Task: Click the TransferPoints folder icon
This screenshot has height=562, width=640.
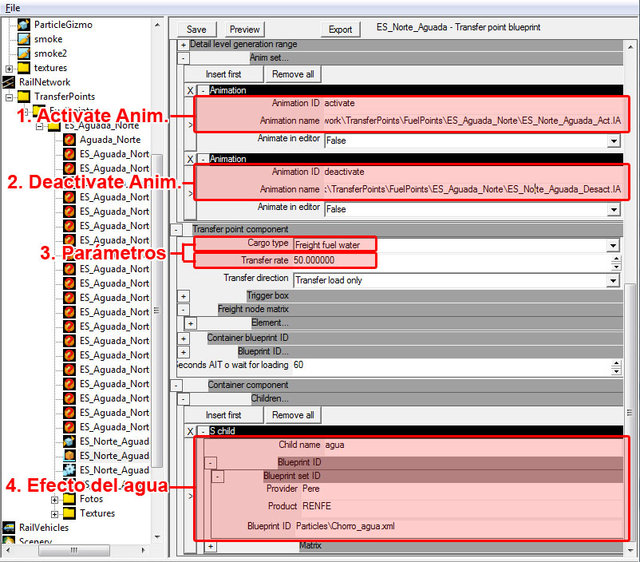Action: 22,97
